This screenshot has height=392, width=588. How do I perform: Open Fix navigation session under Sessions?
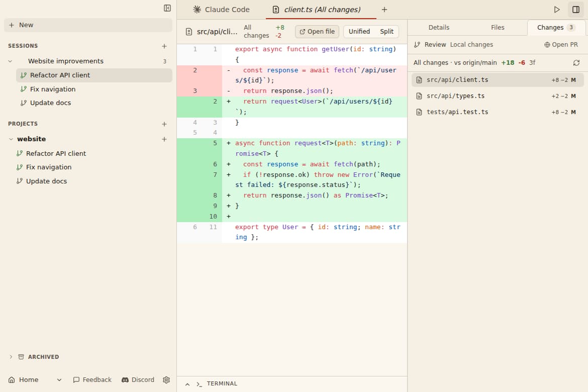94,89
